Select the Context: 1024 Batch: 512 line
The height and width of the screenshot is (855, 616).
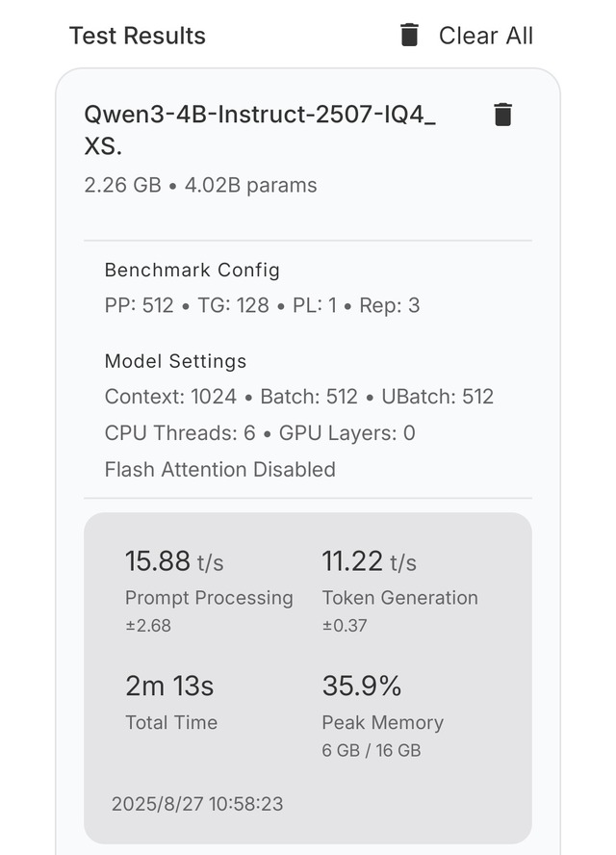tap(298, 397)
